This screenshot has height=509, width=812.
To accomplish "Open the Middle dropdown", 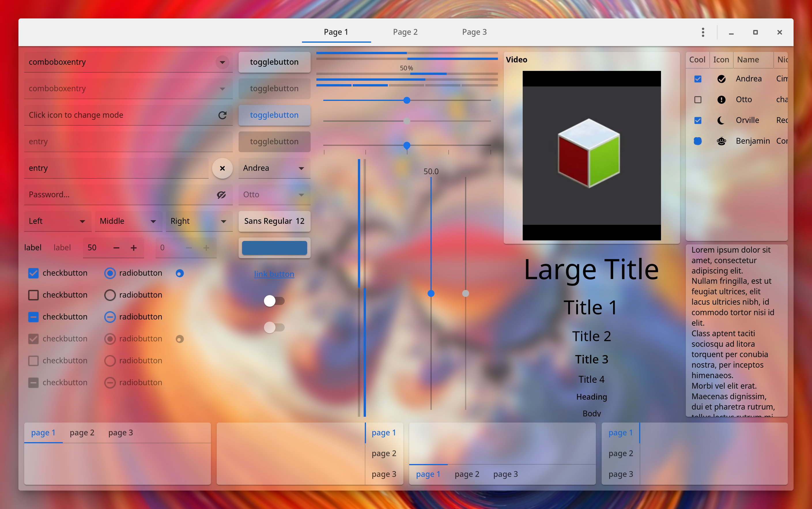I will [x=128, y=221].
